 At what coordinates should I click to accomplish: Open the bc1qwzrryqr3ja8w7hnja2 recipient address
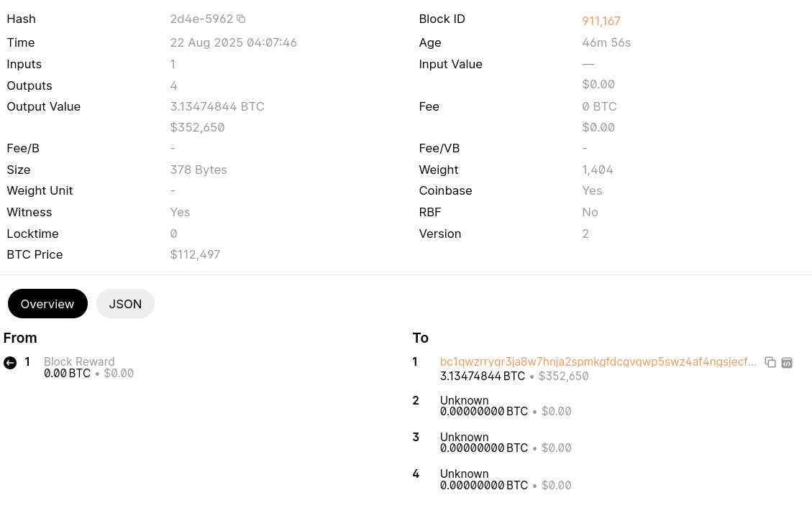[x=598, y=362]
